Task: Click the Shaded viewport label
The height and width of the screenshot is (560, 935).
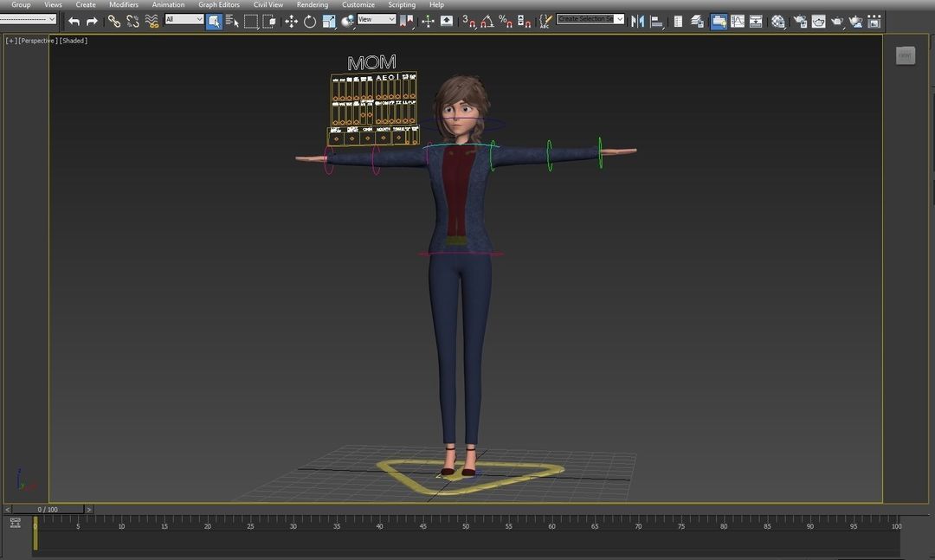Action: pos(74,41)
